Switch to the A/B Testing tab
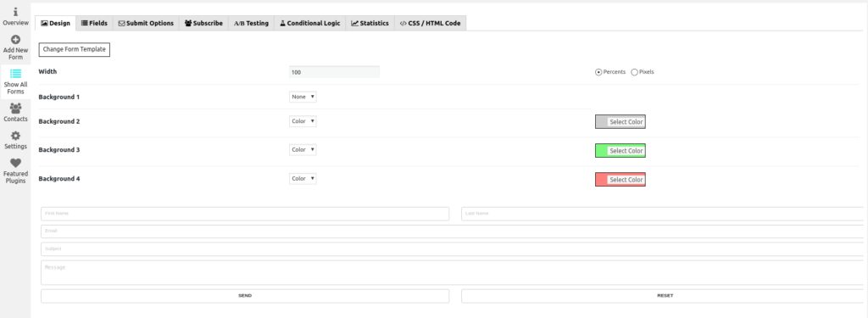Image resolution: width=868 pixels, height=318 pixels. (251, 23)
